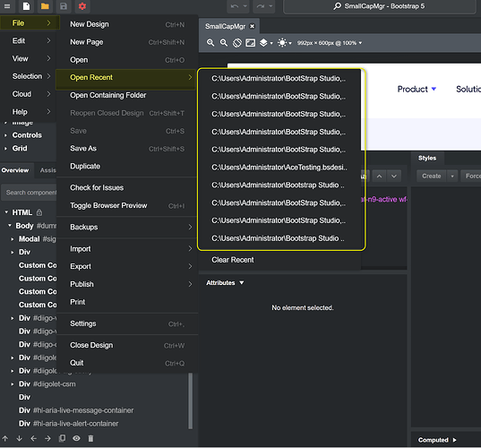This screenshot has width=481, height=448.
Task: Click the trash delete icon below Overview tree
Action: pyautogui.click(x=90, y=438)
